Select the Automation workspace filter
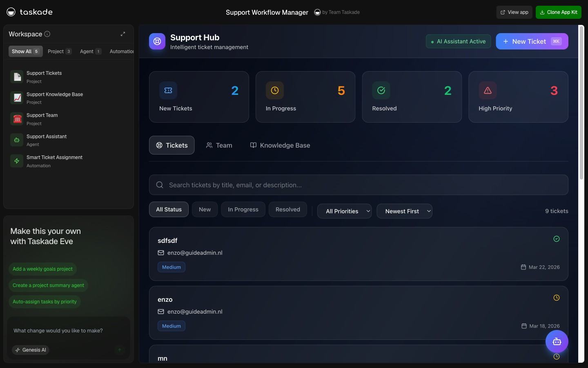Image resolution: width=588 pixels, height=368 pixels. 121,52
